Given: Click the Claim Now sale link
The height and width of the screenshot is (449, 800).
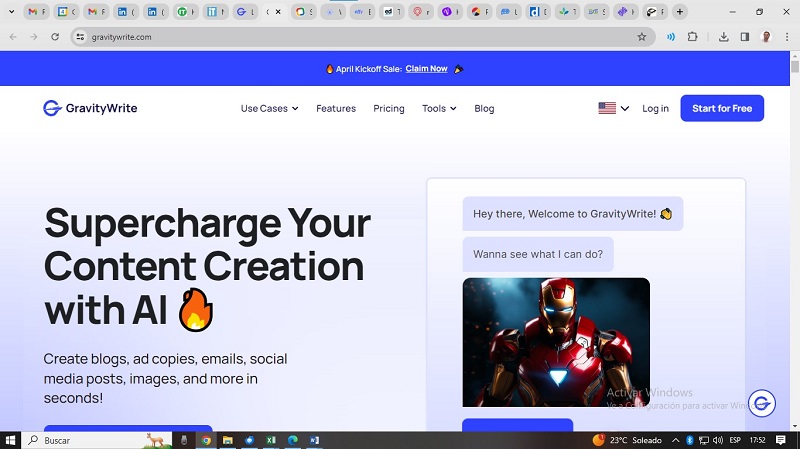Looking at the screenshot, I should (x=427, y=68).
